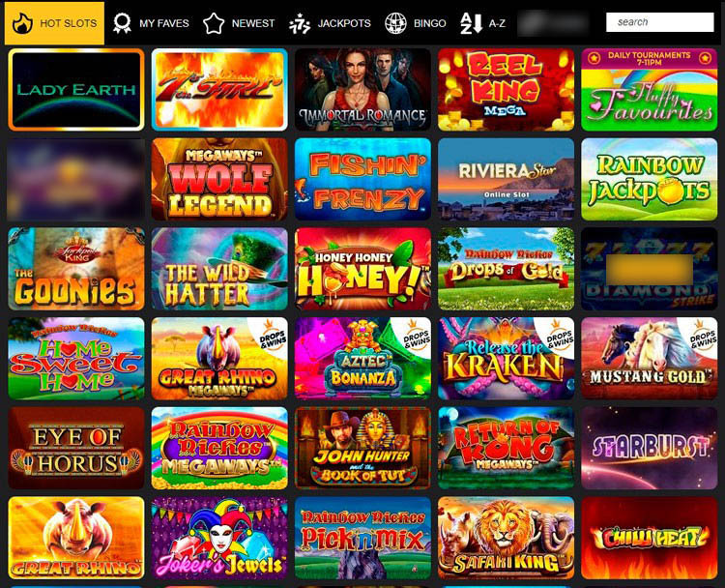The width and height of the screenshot is (725, 588).
Task: Open Fluffy Favourites daily tournaments tile
Action: click(650, 90)
